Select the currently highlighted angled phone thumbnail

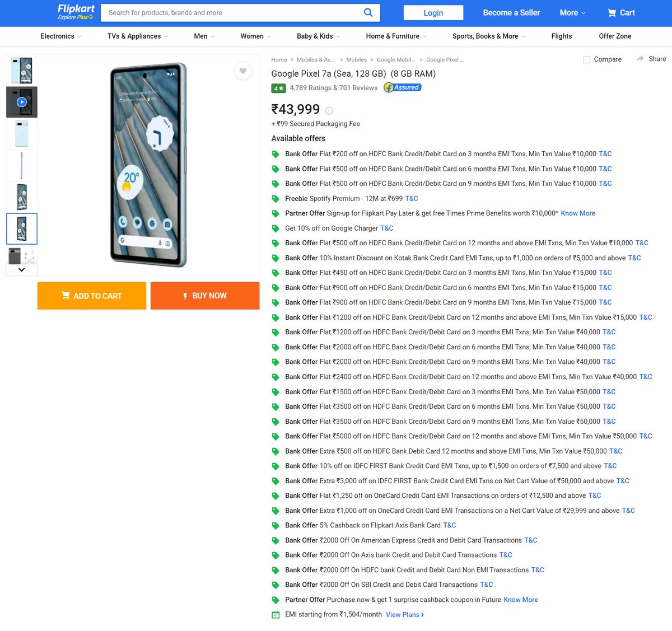point(22,228)
